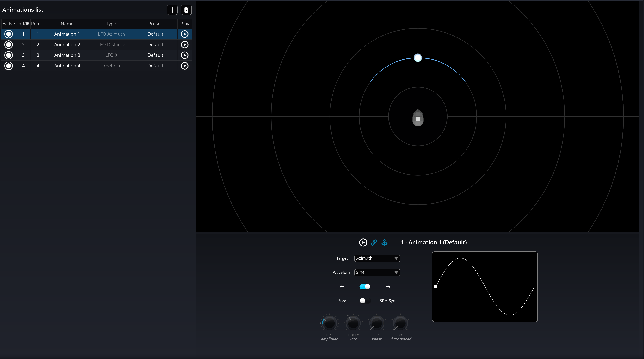Click the Type column header
Image resolution: width=644 pixels, height=359 pixels.
pyautogui.click(x=111, y=24)
